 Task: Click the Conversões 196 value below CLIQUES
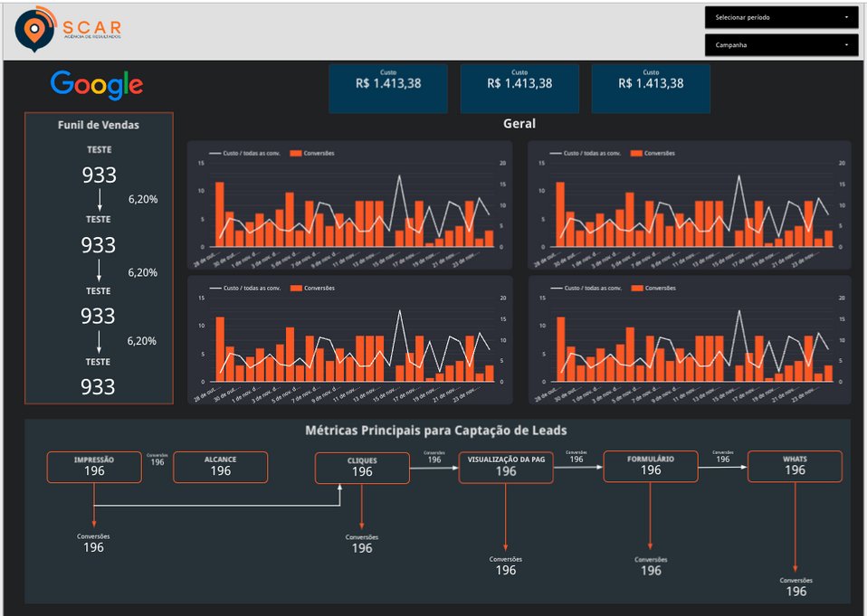tap(362, 545)
